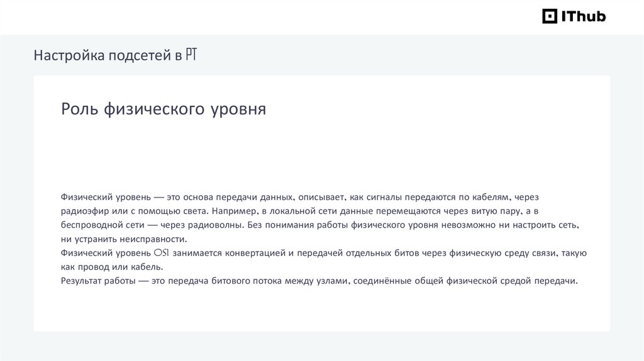
Task: Click the sentence starting "Результат работы"
Action: click(319, 280)
